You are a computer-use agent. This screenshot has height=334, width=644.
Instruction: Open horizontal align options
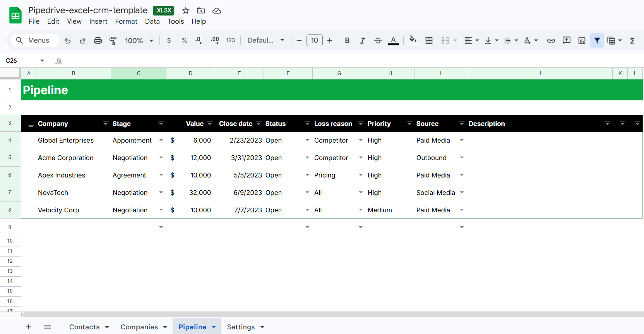pos(472,40)
